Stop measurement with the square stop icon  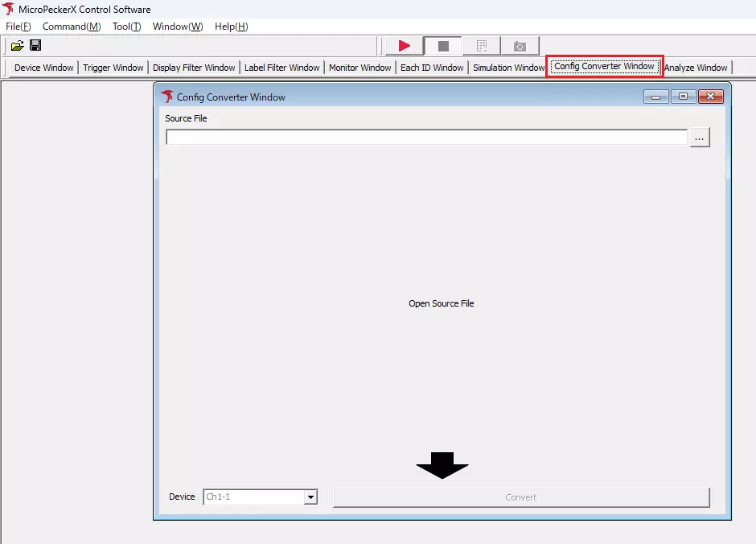pyautogui.click(x=443, y=46)
